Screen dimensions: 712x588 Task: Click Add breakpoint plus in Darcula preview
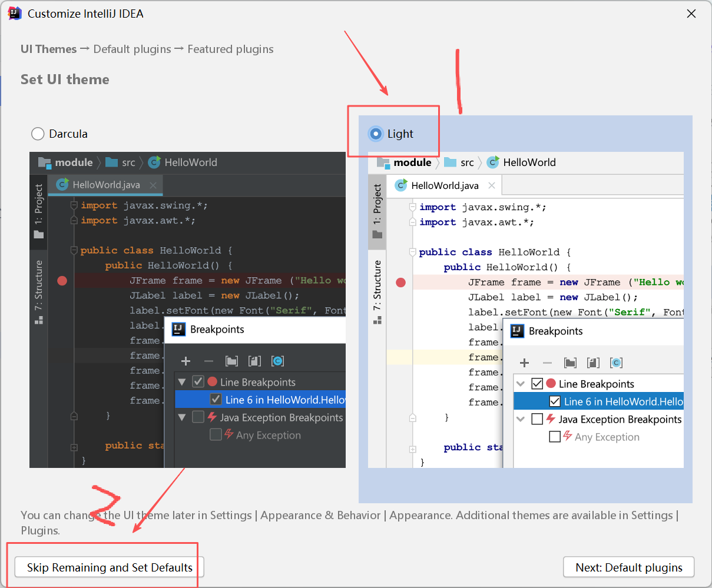coord(186,361)
